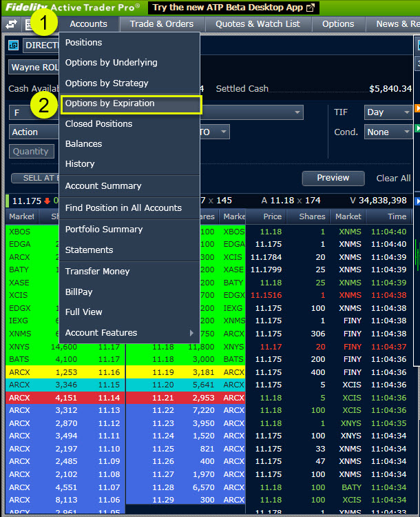Click the link icon beside the DIRECT header
The width and height of the screenshot is (420, 517).
13,45
